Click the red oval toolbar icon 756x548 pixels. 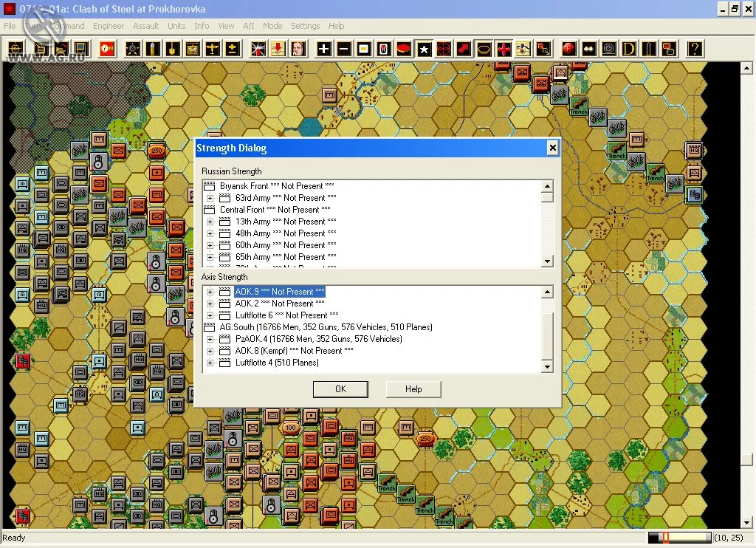click(404, 49)
